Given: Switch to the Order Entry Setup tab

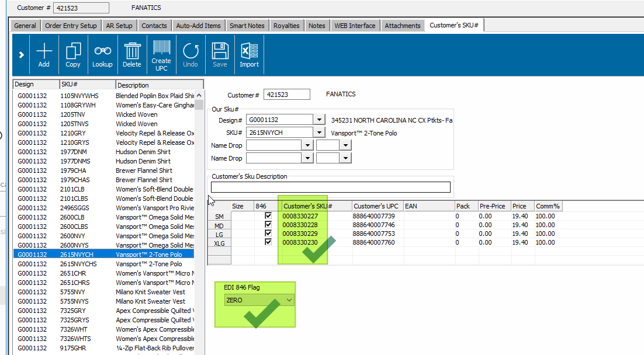Looking at the screenshot, I should (x=71, y=26).
